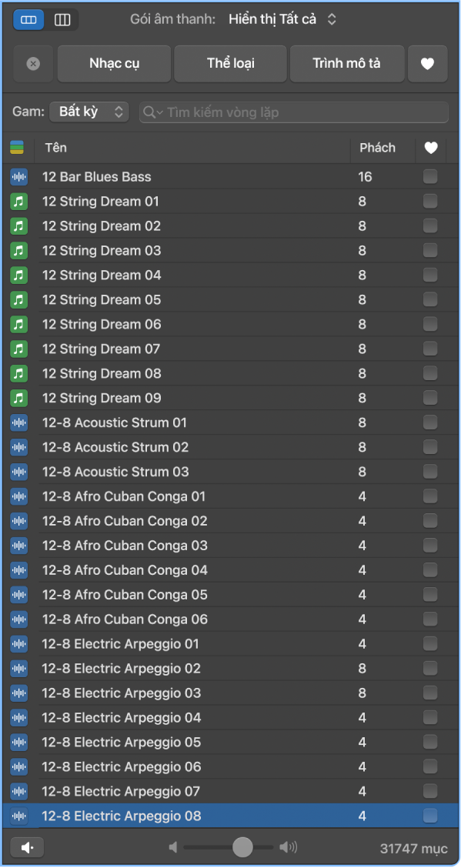Switch to column view icon

point(62,20)
